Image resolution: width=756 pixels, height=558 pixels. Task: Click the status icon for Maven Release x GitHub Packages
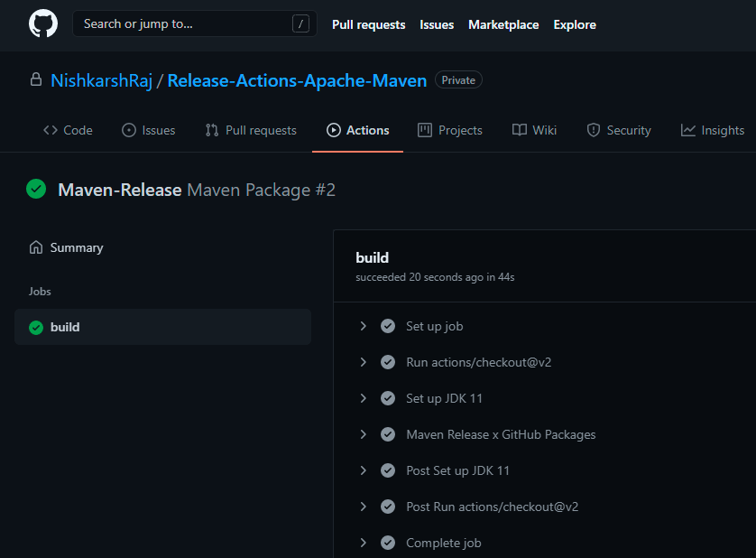[388, 434]
